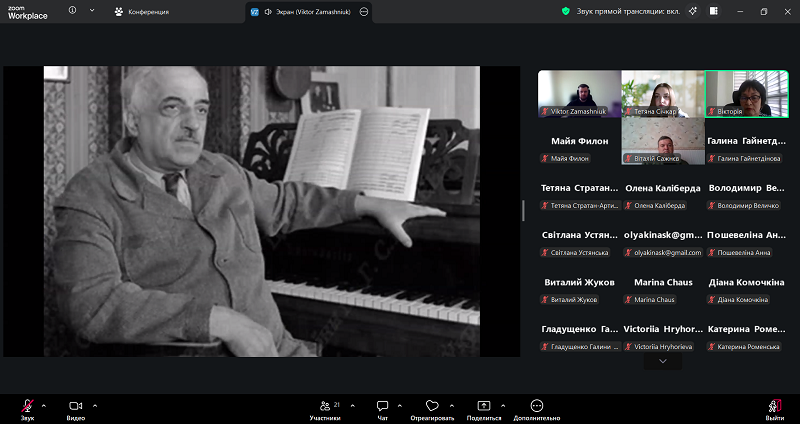Expand video options arrow next to Видео
800x424 pixels.
(95, 405)
